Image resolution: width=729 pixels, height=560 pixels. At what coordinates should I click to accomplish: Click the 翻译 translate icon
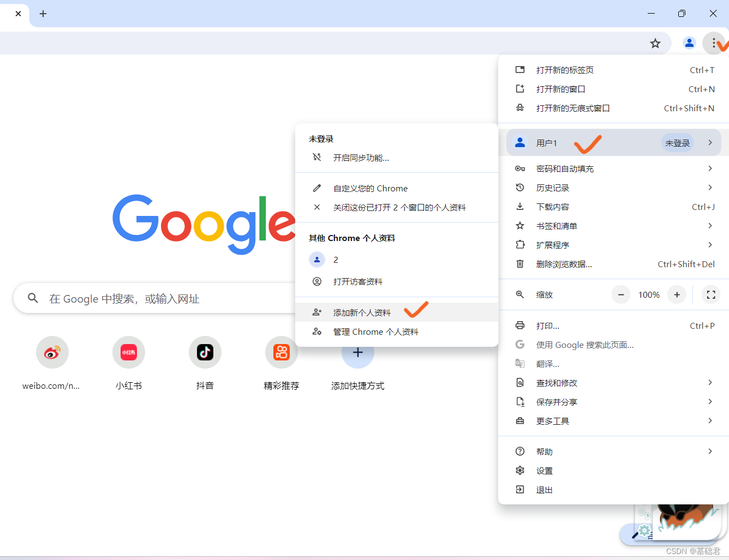pyautogui.click(x=520, y=364)
